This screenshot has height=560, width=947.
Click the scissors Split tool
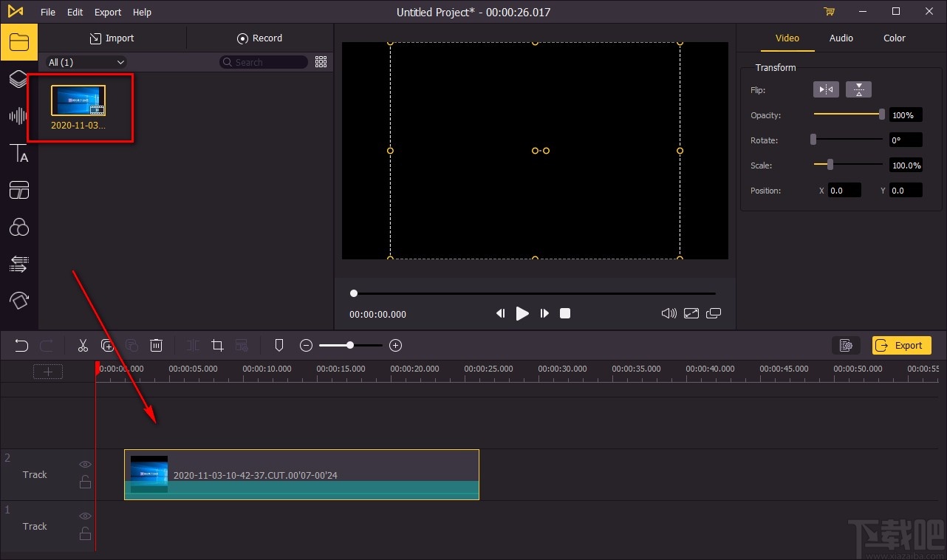coord(83,345)
